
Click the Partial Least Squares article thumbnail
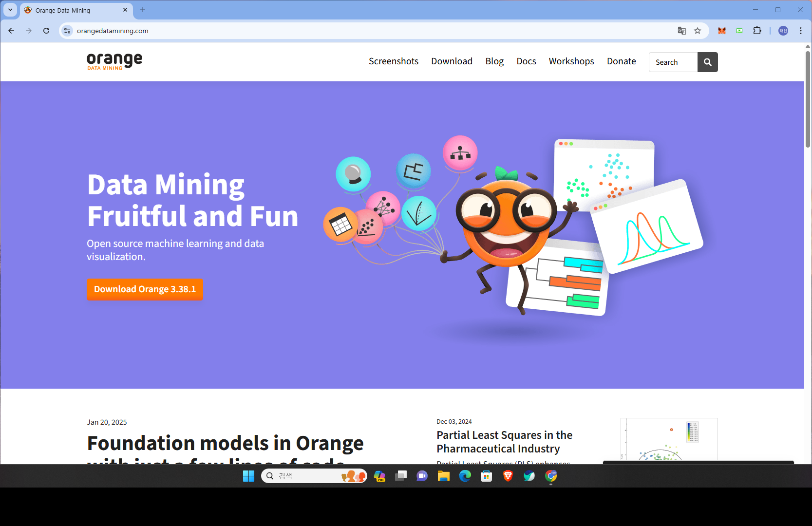[669, 440]
